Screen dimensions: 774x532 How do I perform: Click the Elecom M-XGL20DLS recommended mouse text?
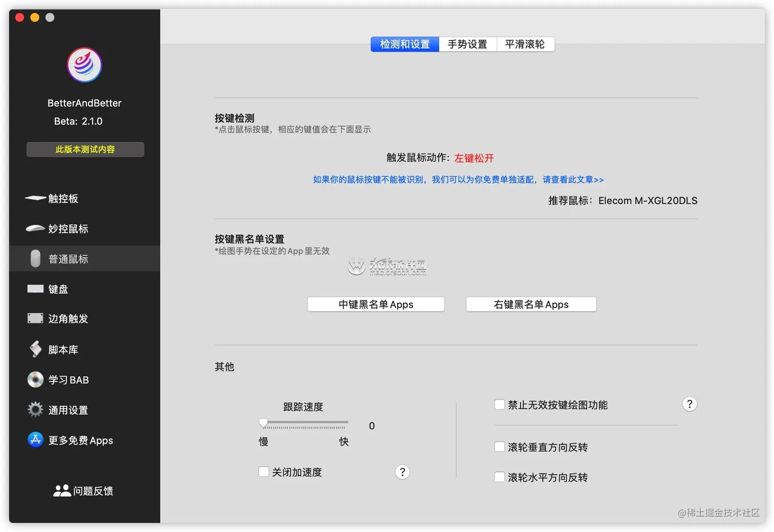pyautogui.click(x=648, y=201)
